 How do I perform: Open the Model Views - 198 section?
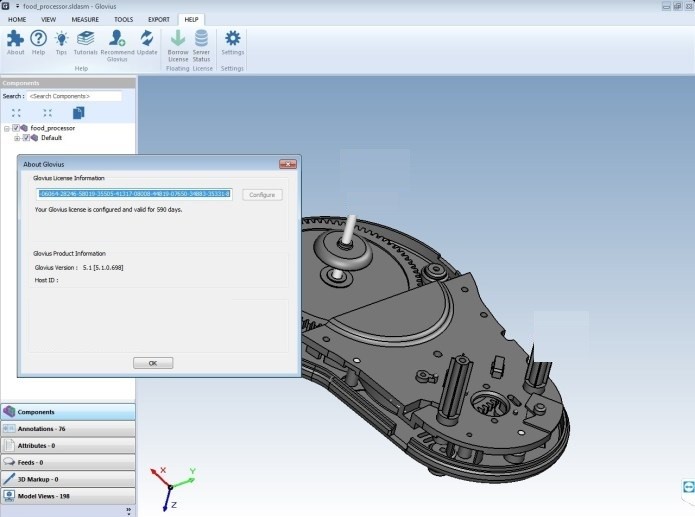[x=68, y=496]
